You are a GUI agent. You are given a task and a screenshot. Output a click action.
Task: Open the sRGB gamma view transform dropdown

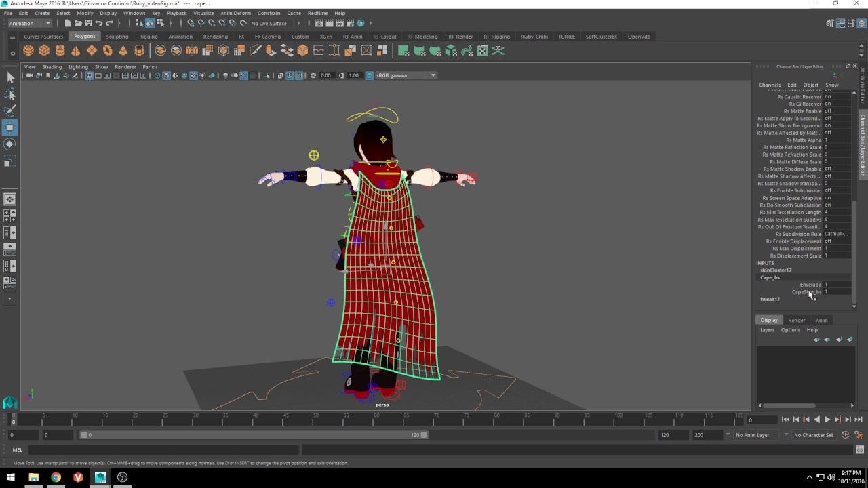[x=405, y=75]
